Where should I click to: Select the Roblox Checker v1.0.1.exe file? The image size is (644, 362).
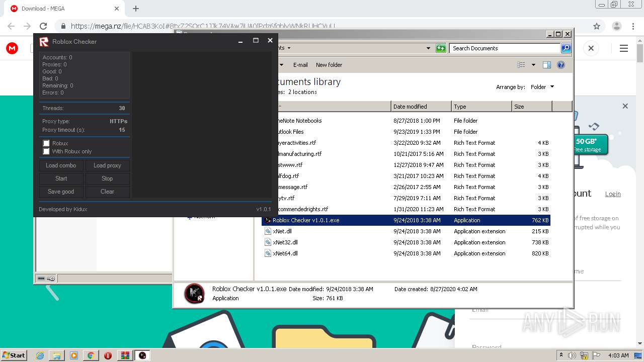pos(406,220)
